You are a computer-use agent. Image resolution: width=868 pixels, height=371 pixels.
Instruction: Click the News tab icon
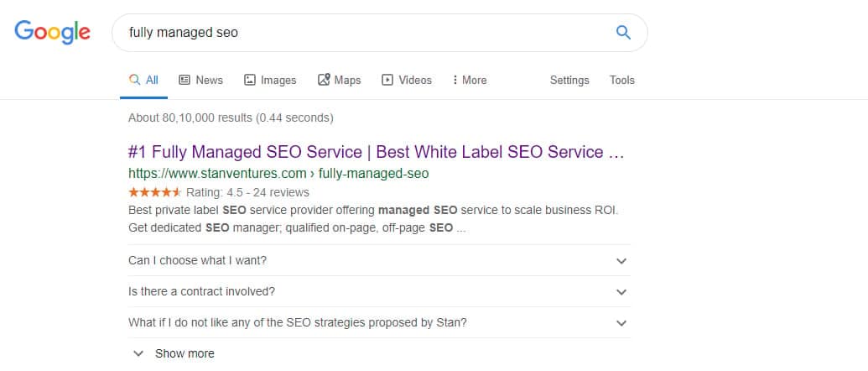pos(185,80)
